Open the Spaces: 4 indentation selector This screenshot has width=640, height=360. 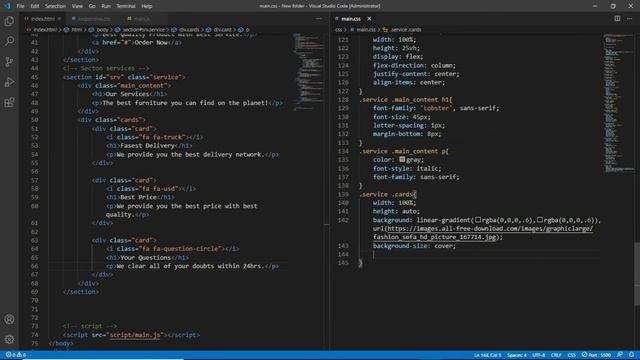click(517, 355)
